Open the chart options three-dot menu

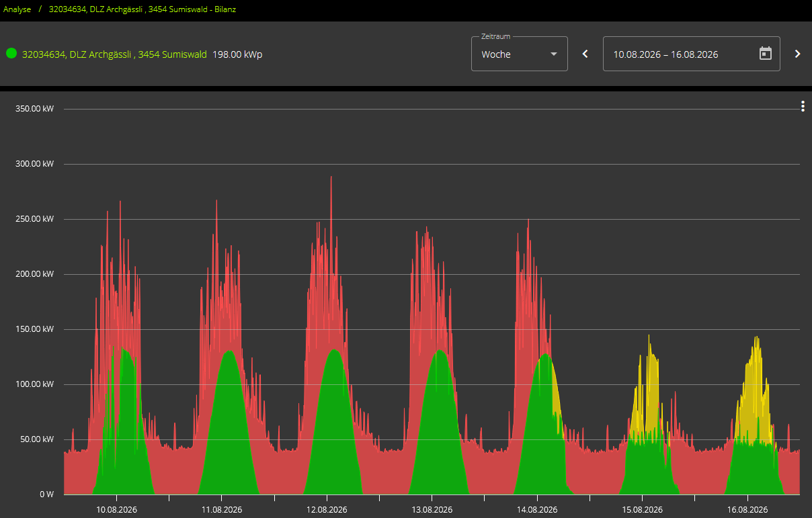pyautogui.click(x=803, y=106)
